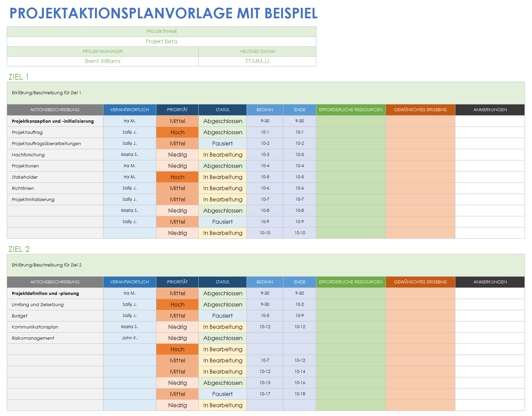Click the '10-14' end date cell

(300, 372)
